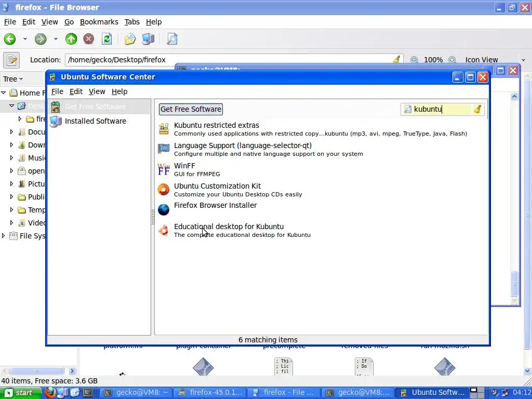Open File menu in Software Center

[57, 91]
